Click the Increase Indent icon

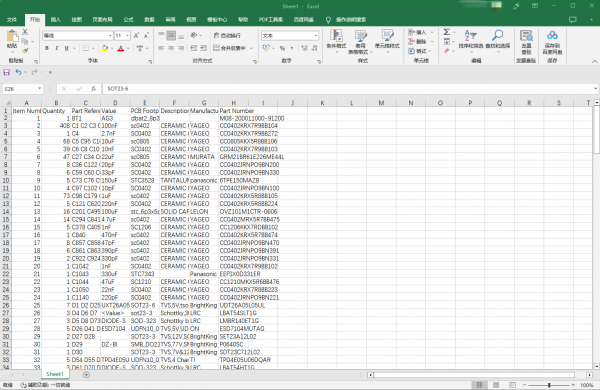[x=204, y=48]
